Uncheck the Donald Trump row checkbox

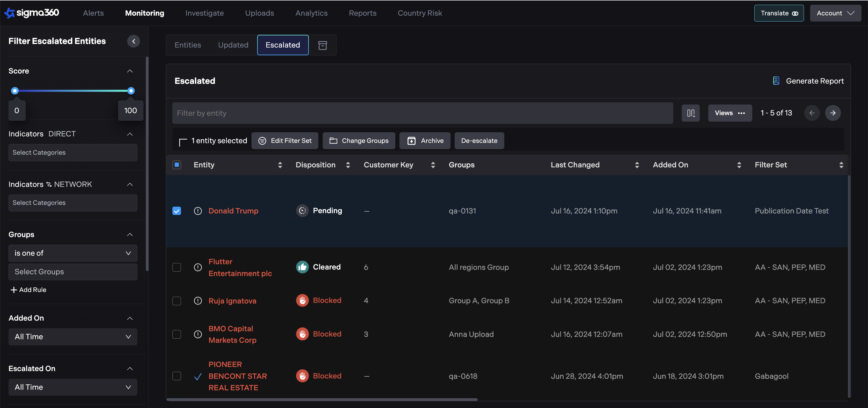pos(177,210)
